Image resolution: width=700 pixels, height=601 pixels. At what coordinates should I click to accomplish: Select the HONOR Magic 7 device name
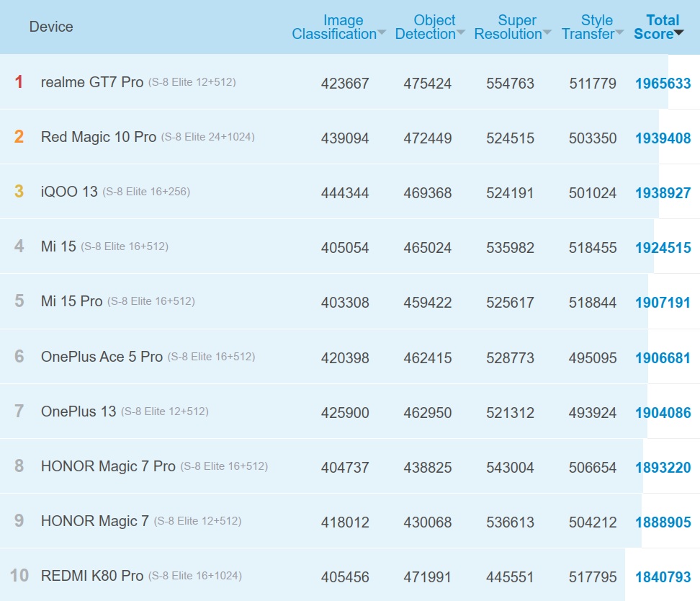[x=95, y=521]
